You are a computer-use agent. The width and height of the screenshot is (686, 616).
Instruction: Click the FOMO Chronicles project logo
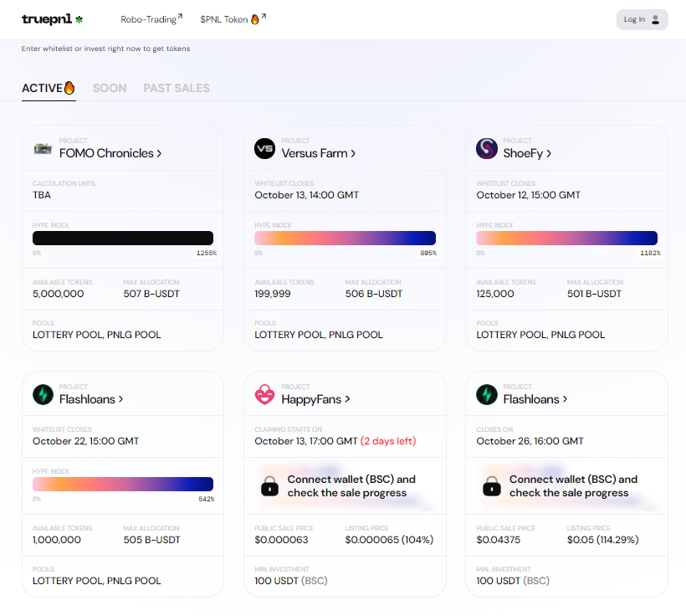click(x=43, y=148)
